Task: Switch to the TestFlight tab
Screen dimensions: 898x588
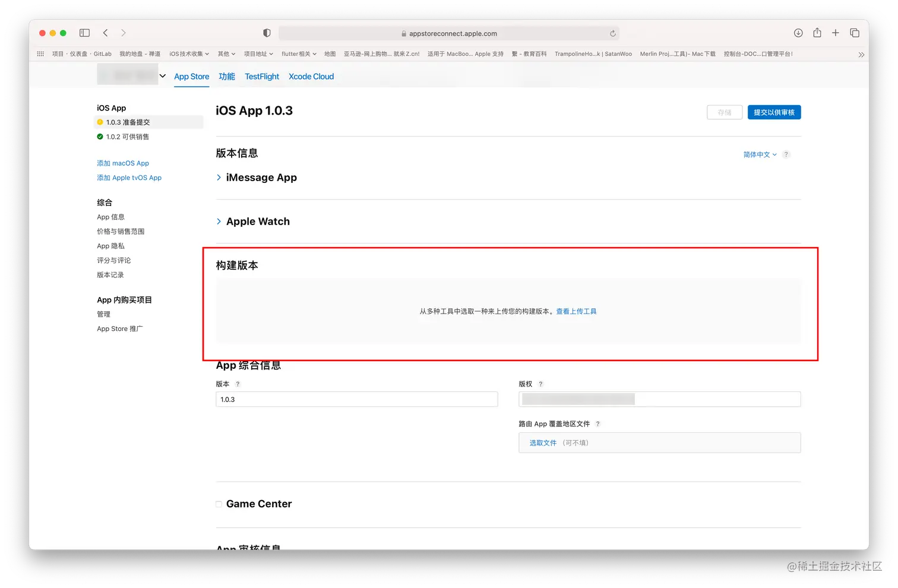Action: [x=262, y=77]
